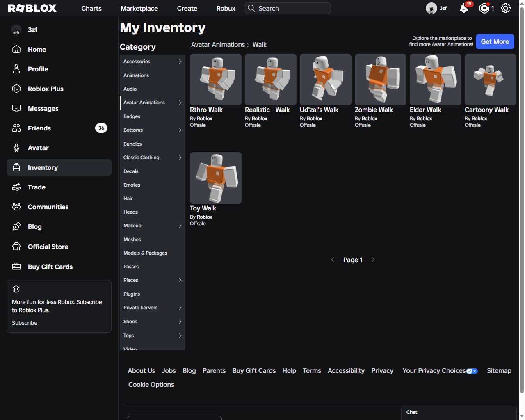Expand the Places category arrow
525x420 pixels.
tap(180, 280)
